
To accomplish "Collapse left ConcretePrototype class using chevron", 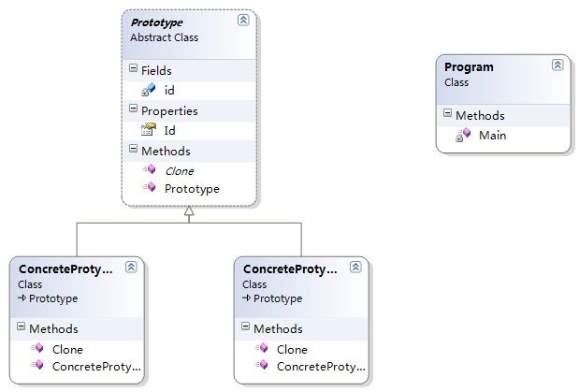I will click(x=131, y=267).
